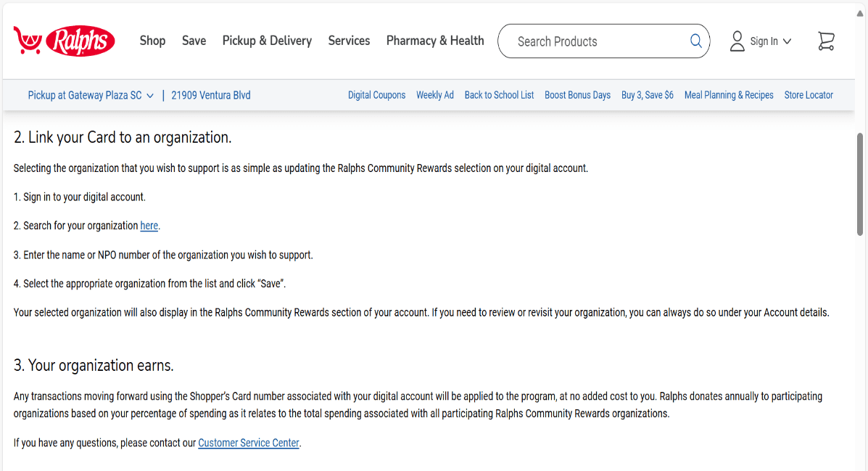View Boost Bonus Days
Viewport: 868px width, 471px height.
577,95
